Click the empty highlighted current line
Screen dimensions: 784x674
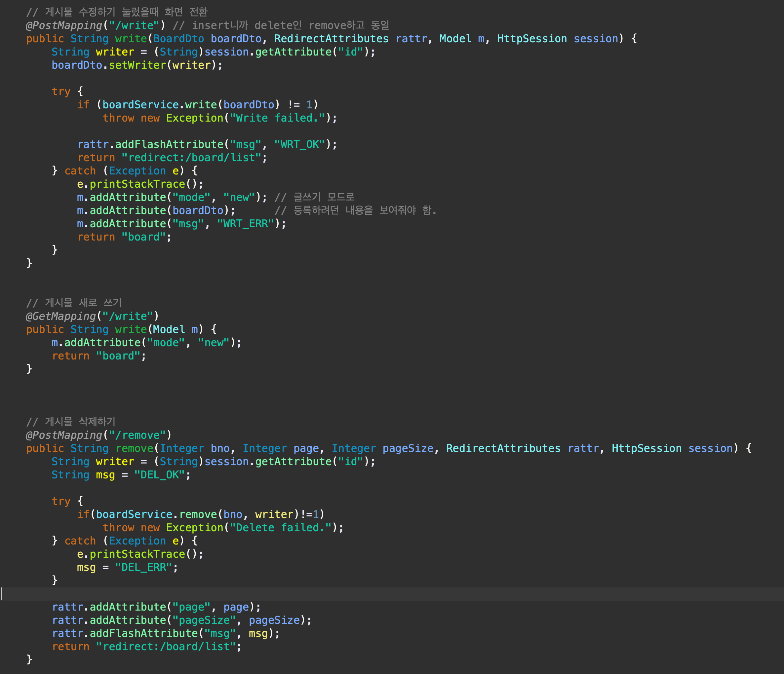pos(378,594)
